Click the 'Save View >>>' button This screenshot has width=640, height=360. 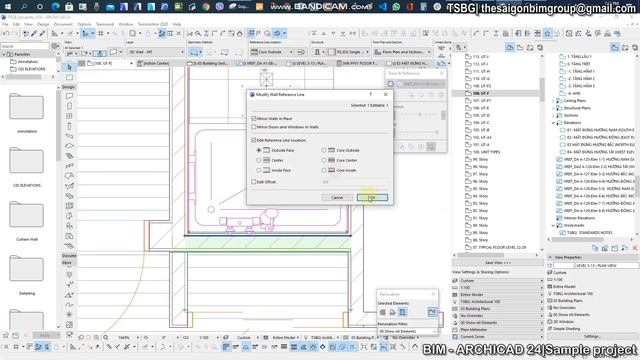tap(498, 262)
